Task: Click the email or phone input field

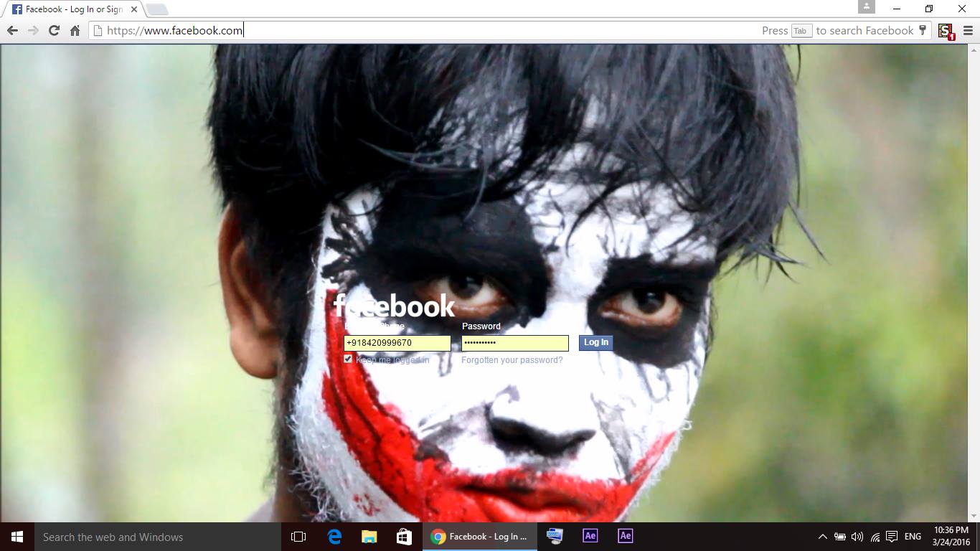Action: 397,343
